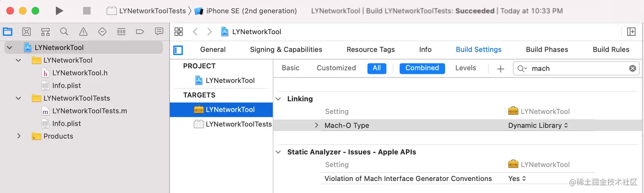Viewport: 644px width, 193px height.
Task: Open the Find navigator magnifier icon
Action: (x=64, y=32)
